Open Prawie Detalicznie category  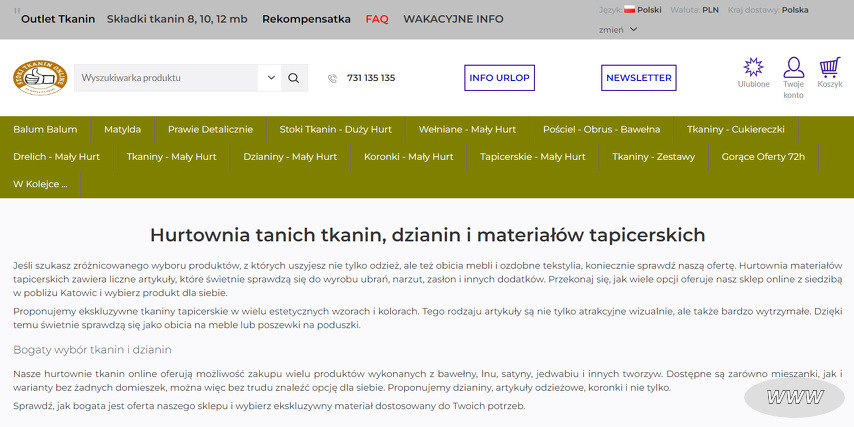coord(210,130)
